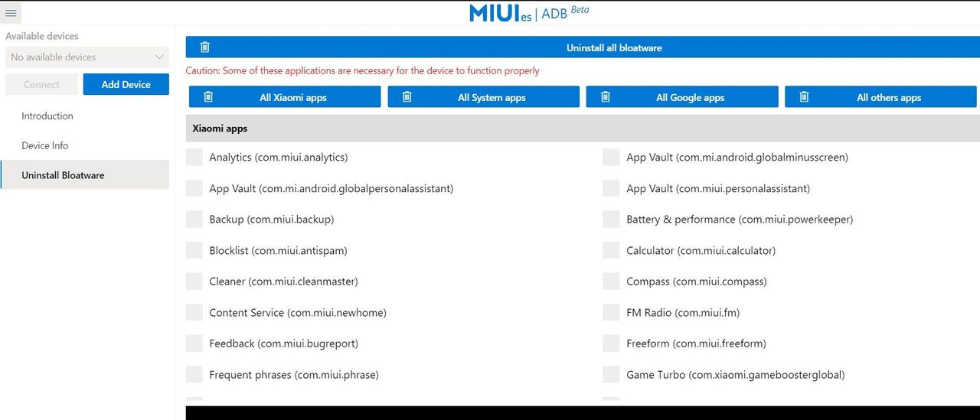Click the Cleaner (com.miui.cleanmaster) label

coord(283,282)
